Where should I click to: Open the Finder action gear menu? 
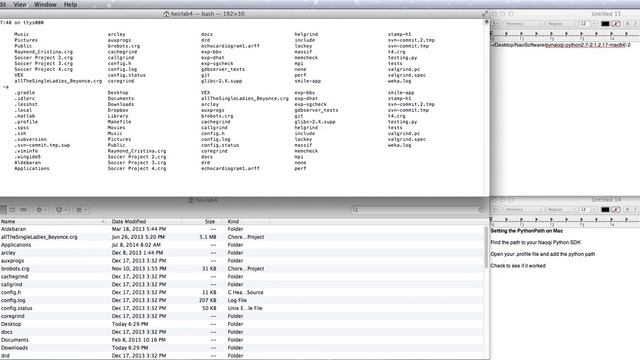point(41,210)
